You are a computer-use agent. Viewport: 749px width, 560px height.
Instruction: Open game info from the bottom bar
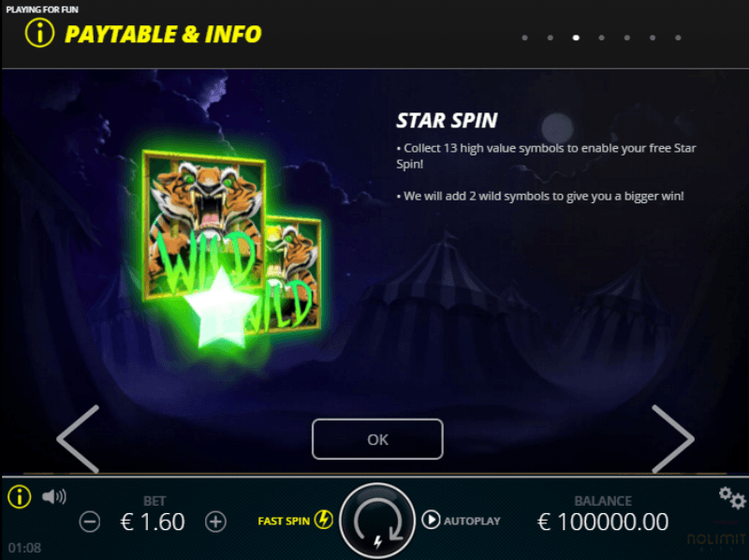[20, 497]
